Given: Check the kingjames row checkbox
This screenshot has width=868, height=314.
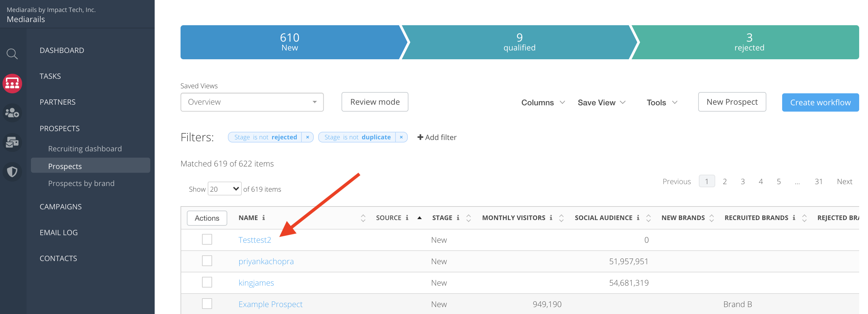Looking at the screenshot, I should 207,282.
